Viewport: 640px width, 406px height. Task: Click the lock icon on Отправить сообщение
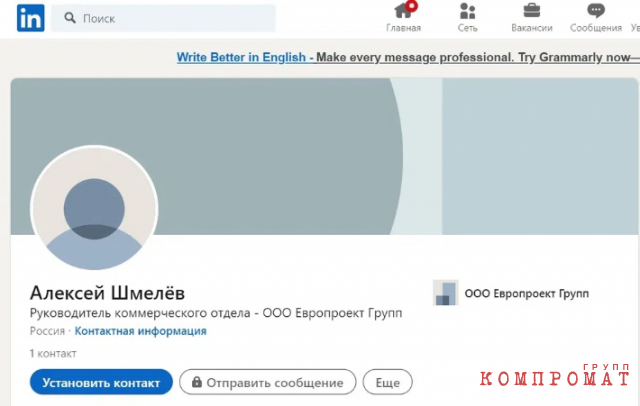point(197,382)
